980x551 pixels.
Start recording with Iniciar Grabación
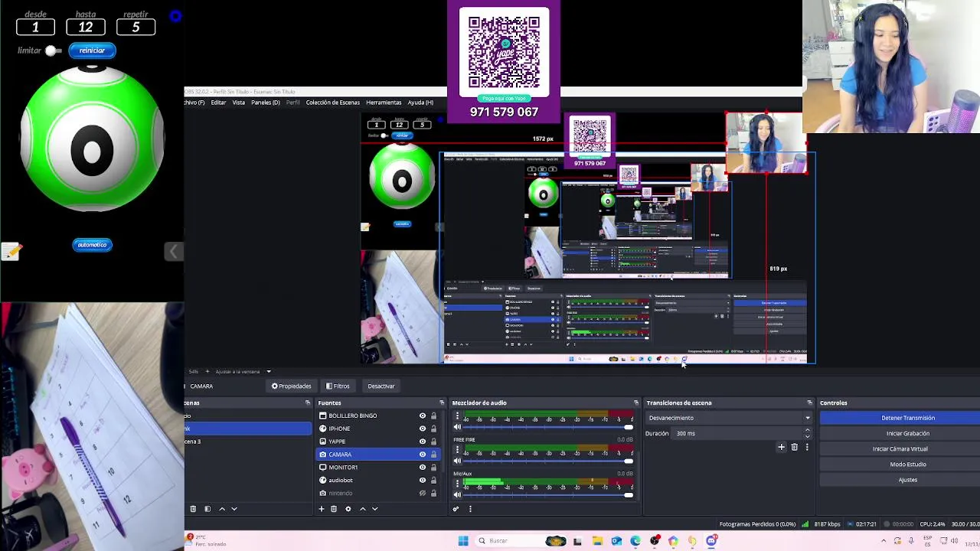point(907,433)
